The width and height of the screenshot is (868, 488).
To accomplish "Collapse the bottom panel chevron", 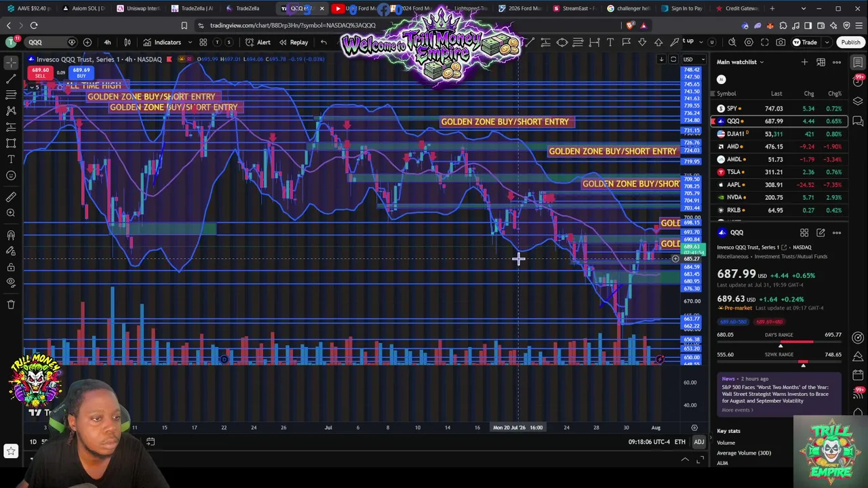I will coord(685,460).
